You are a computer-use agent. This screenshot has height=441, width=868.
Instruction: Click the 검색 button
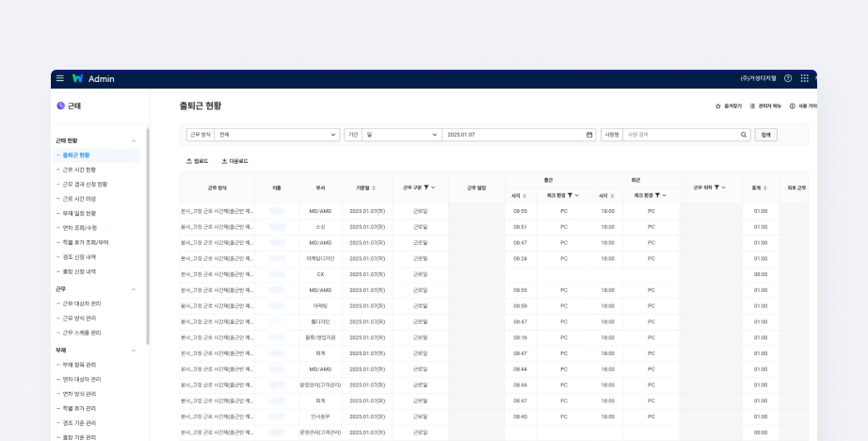pyautogui.click(x=766, y=135)
